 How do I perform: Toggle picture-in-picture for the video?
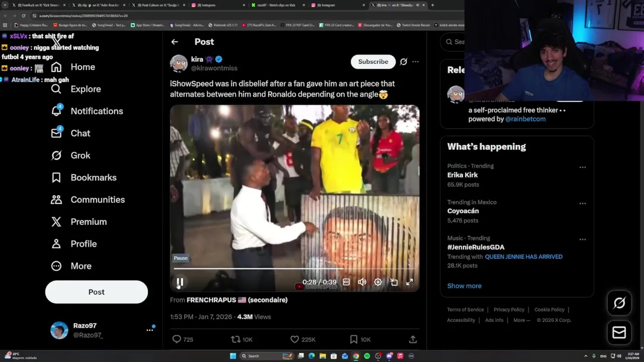tap(394, 282)
